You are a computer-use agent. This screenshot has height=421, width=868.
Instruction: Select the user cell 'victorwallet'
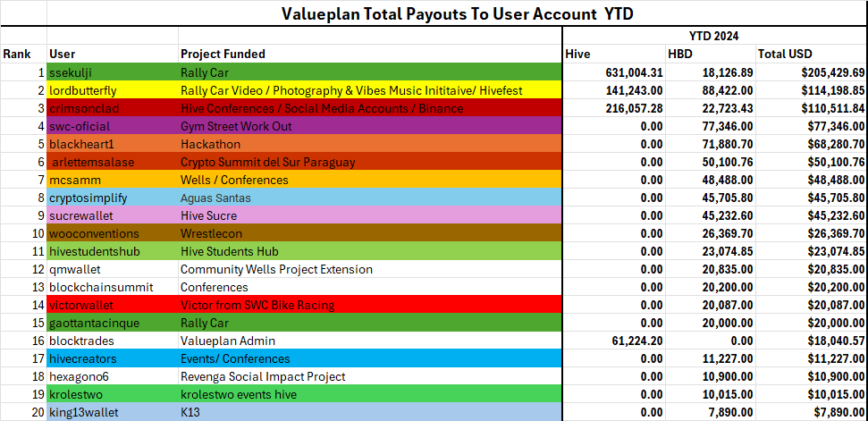113,306
